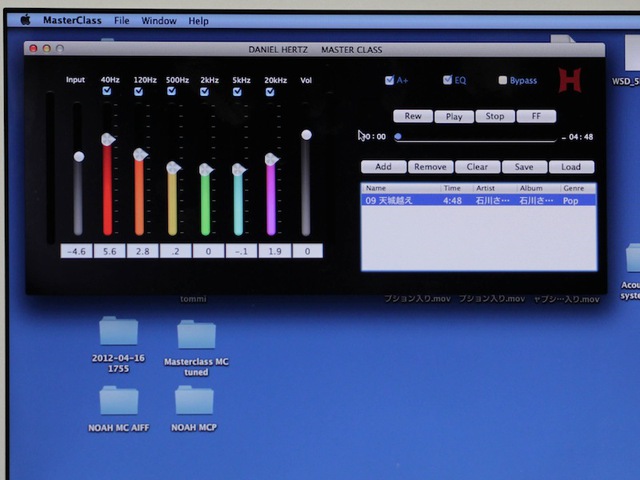Click the Load playlist button
The width and height of the screenshot is (640, 480).
point(571,167)
